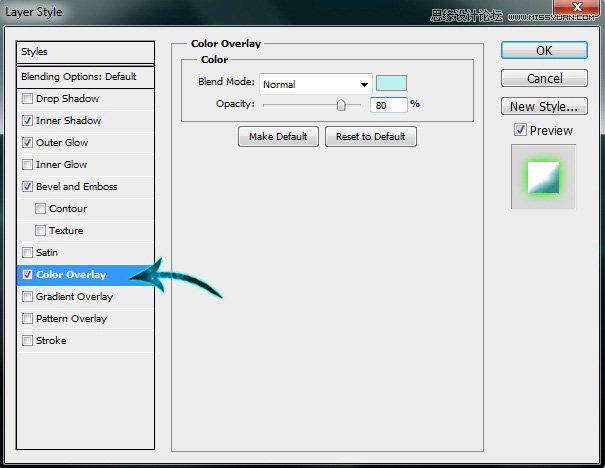Viewport: 605px width, 468px height.
Task: Toggle the Preview checkbox
Action: pos(520,130)
